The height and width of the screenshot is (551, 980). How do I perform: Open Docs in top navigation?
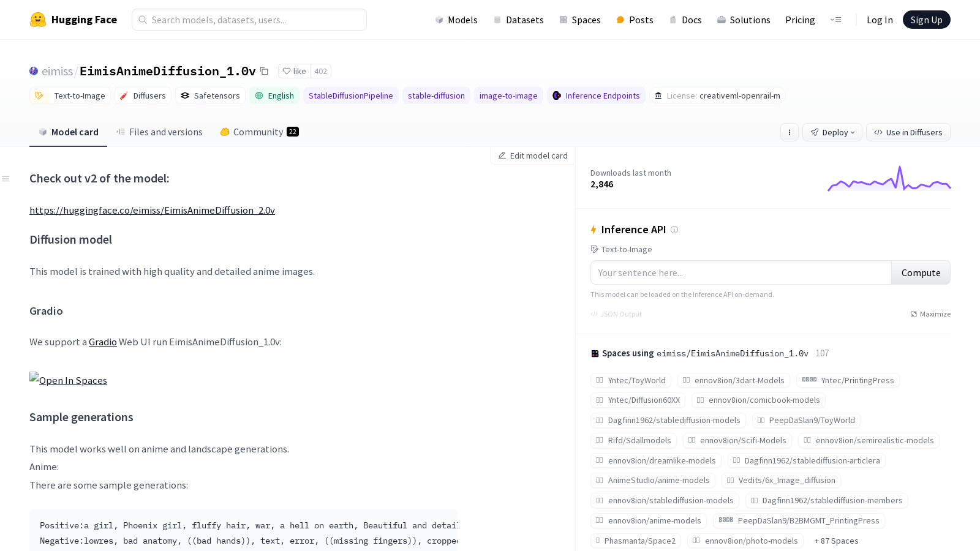coord(685,20)
